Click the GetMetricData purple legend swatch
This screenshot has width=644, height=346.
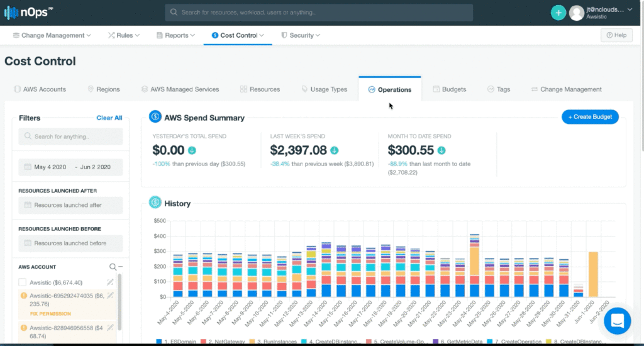[x=436, y=342]
